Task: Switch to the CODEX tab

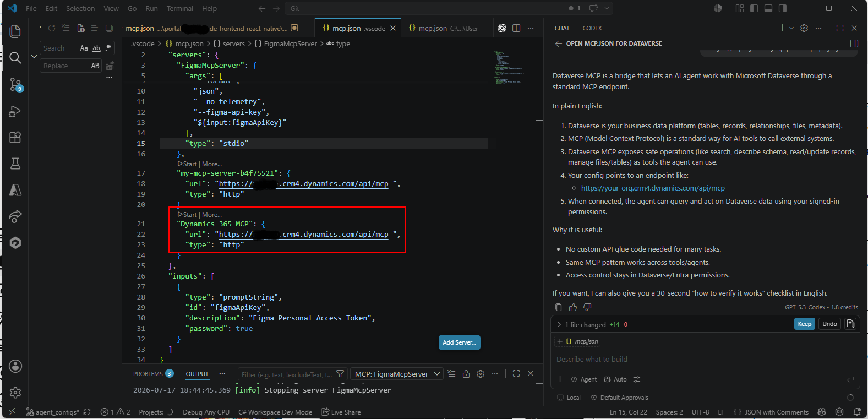Action: coord(592,28)
